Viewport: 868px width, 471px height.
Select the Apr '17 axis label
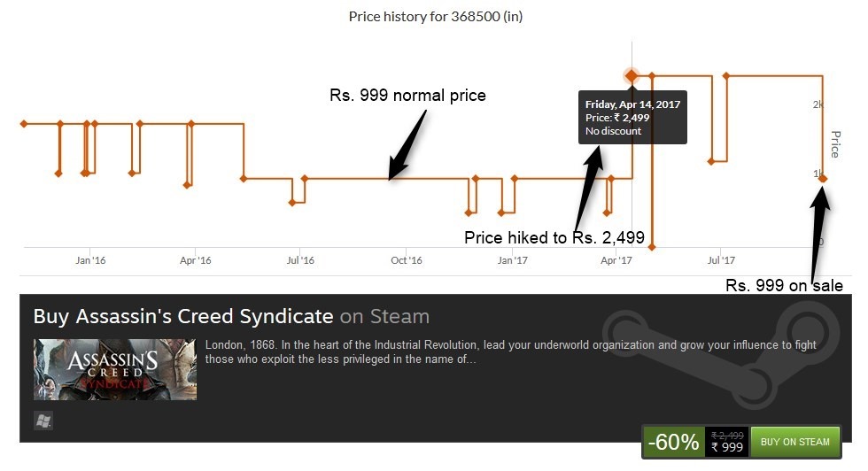click(x=616, y=260)
